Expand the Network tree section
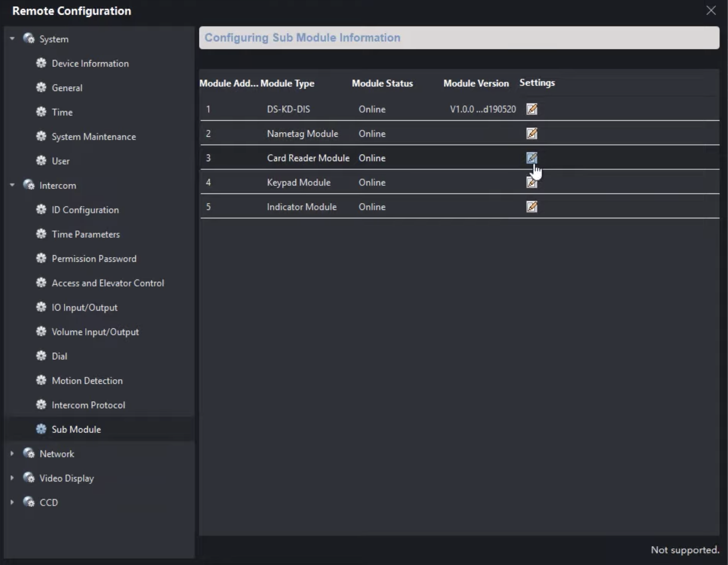728x565 pixels. (12, 453)
